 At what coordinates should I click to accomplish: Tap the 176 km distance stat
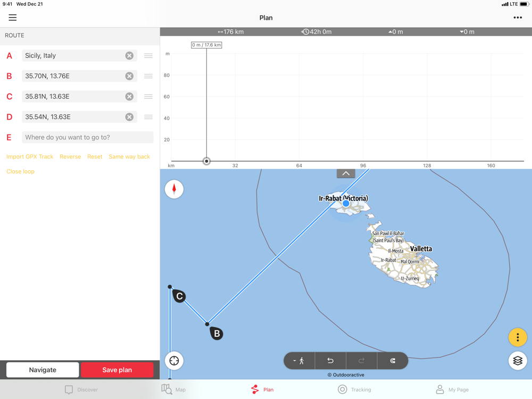pos(231,32)
